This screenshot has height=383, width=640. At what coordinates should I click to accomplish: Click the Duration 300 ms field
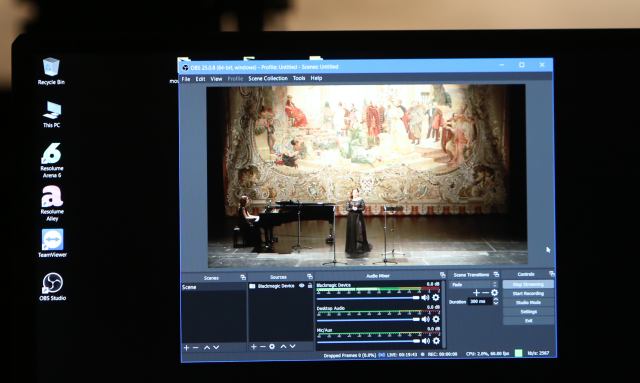480,301
